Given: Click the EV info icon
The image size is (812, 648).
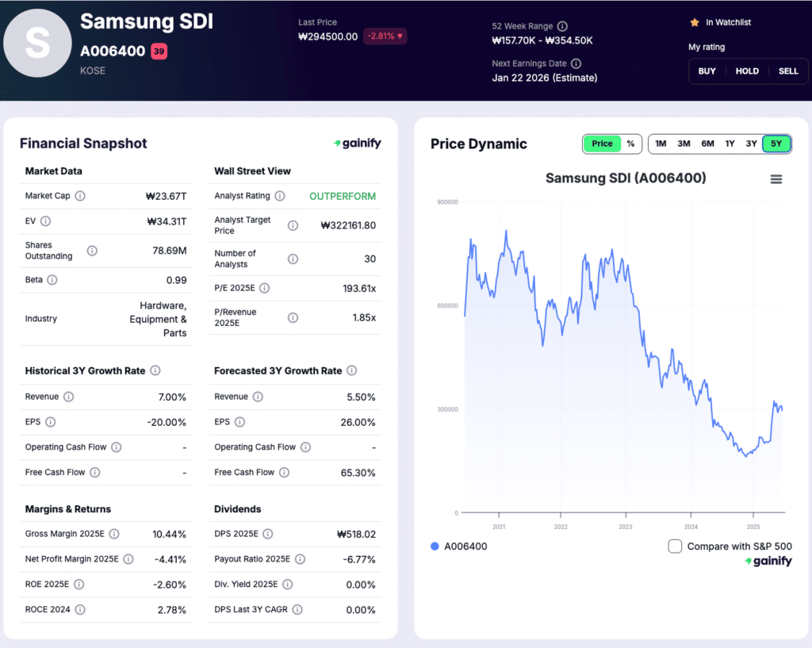Looking at the screenshot, I should 45,220.
